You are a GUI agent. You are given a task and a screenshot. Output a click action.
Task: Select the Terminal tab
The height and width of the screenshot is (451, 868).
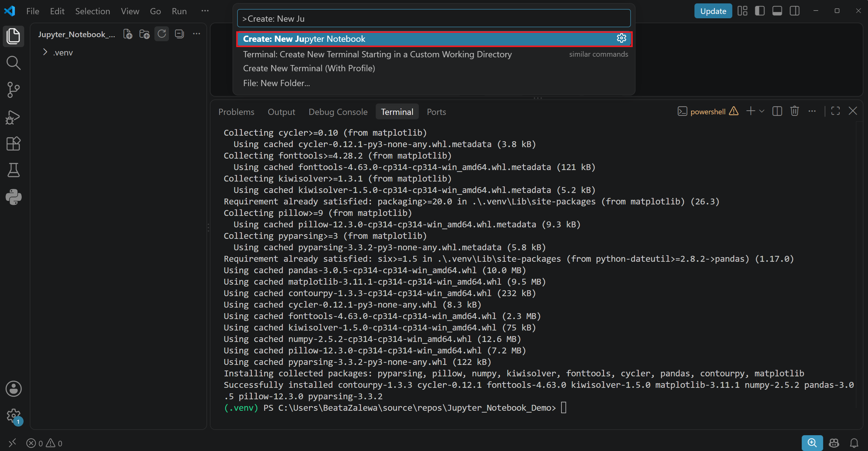click(397, 112)
